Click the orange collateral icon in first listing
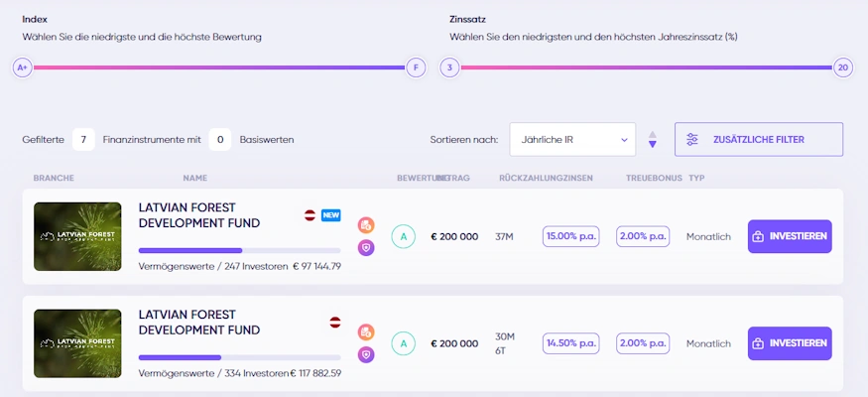This screenshot has height=397, width=868. [x=366, y=225]
